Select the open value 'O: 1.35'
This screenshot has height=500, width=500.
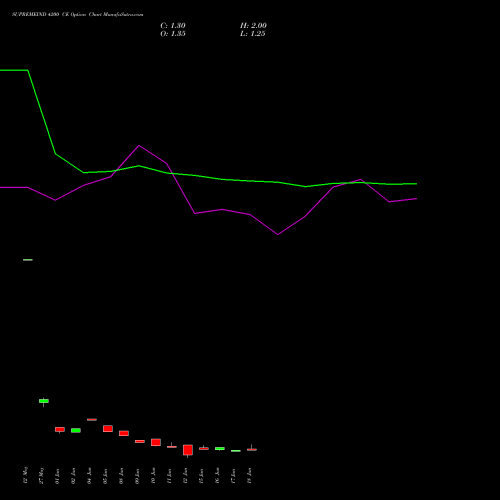[173, 34]
